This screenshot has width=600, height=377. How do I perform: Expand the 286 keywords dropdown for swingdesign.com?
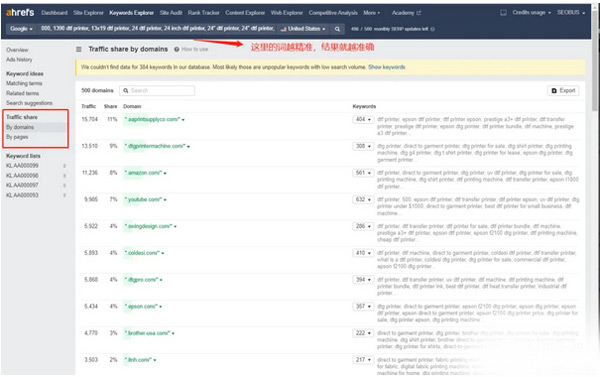click(x=363, y=226)
